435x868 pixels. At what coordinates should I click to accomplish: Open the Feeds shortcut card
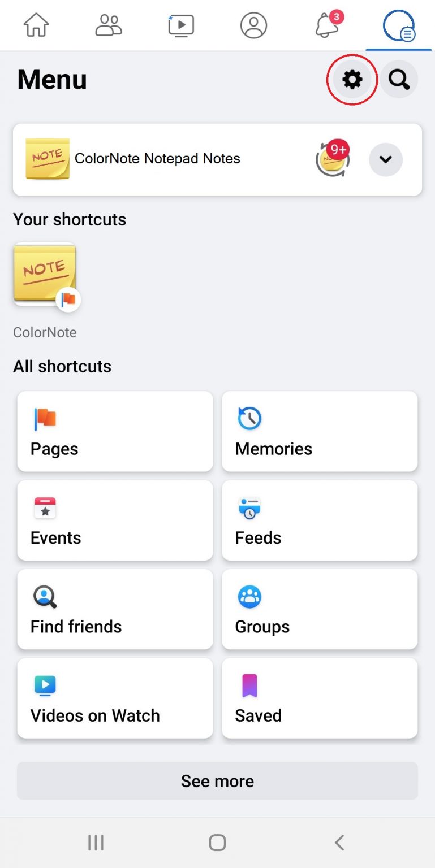pos(320,520)
